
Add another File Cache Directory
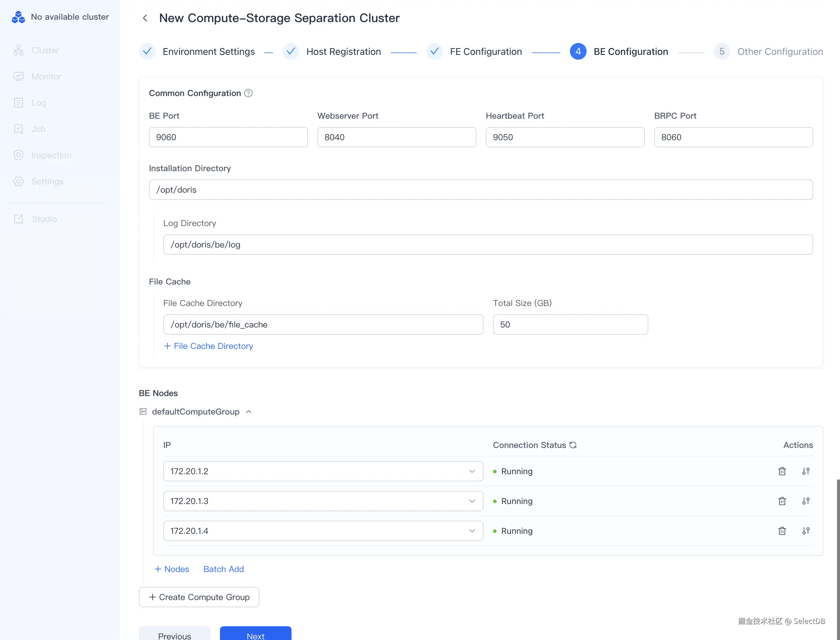[208, 346]
